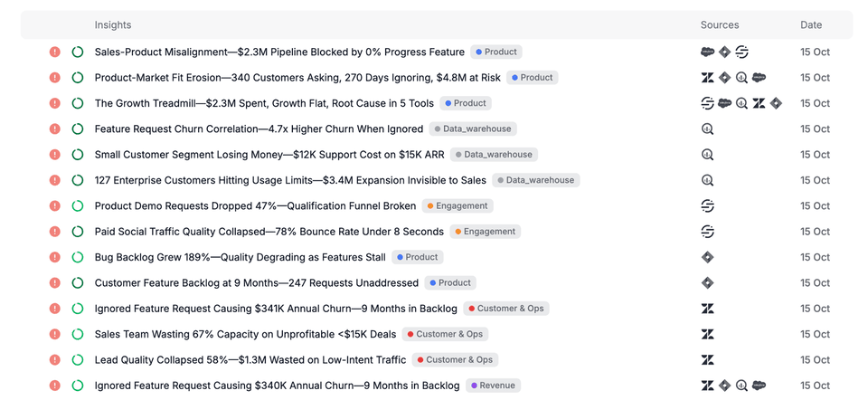Select the Revenue tag on the last insight
The width and height of the screenshot is (868, 400).
click(493, 386)
